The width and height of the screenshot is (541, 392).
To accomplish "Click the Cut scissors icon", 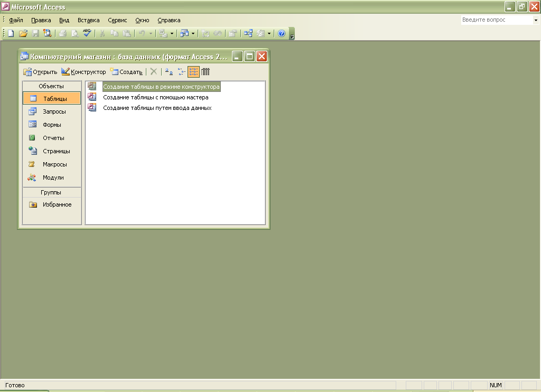I will (x=102, y=33).
